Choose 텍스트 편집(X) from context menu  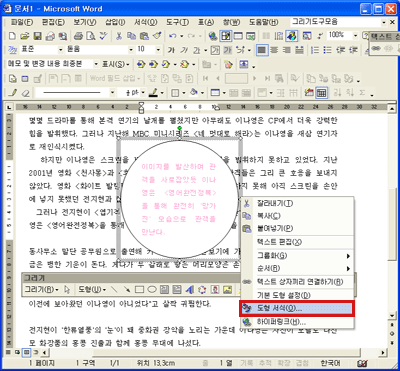click(297, 242)
